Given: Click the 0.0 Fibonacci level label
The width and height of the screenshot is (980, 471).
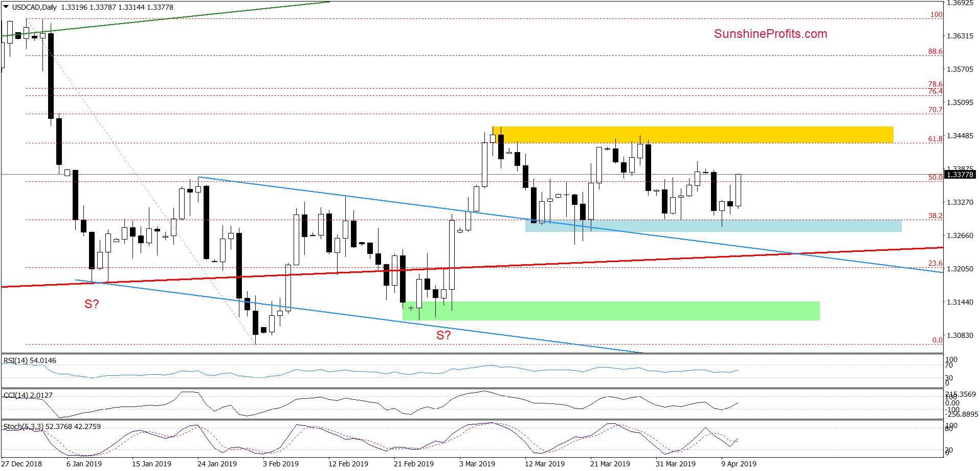Looking at the screenshot, I should pos(937,340).
